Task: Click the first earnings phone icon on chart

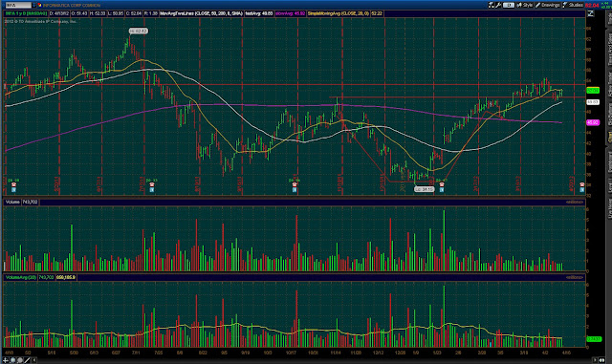Action: [13, 184]
